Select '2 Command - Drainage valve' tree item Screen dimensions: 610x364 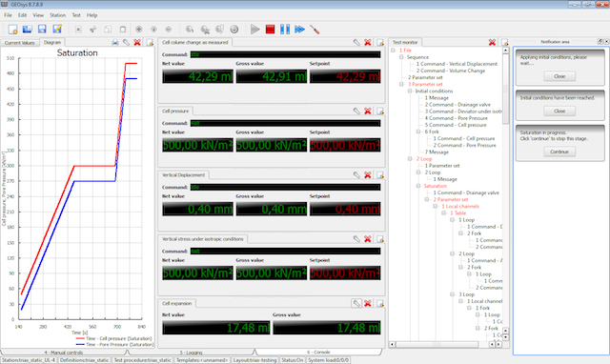(x=457, y=105)
